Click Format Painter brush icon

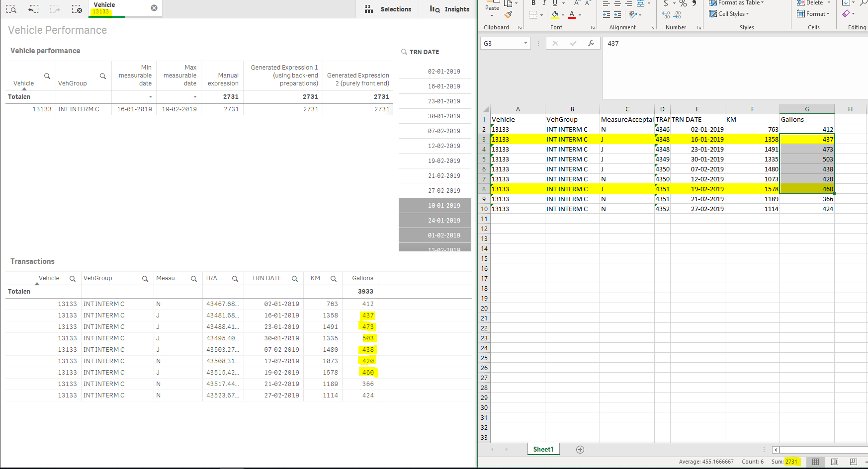[508, 15]
